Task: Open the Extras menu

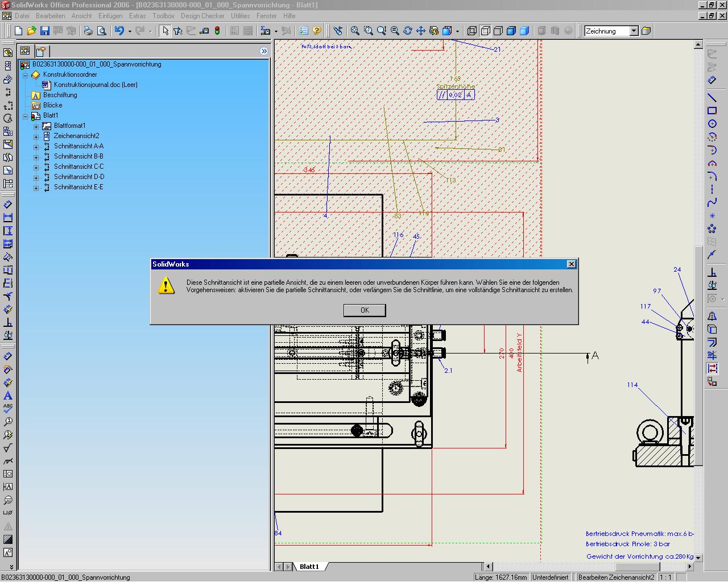Action: click(137, 16)
